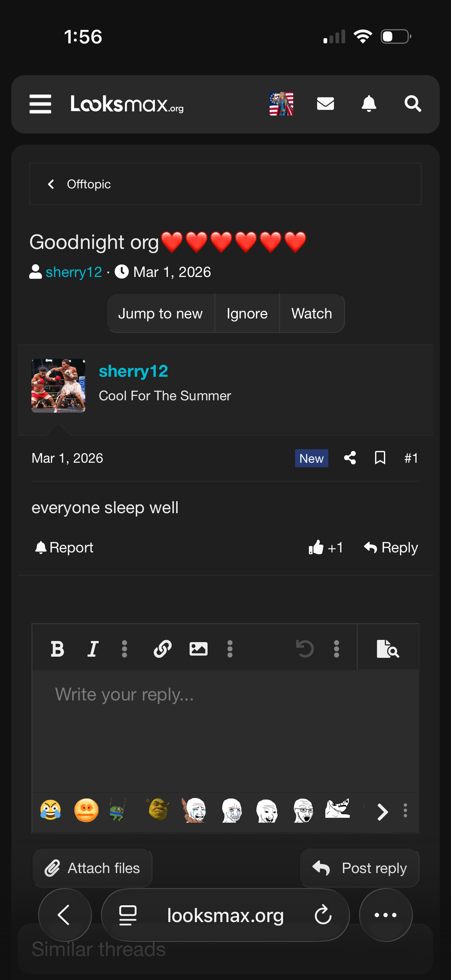This screenshot has height=980, width=451.
Task: Open the site search magnifier
Action: click(412, 104)
